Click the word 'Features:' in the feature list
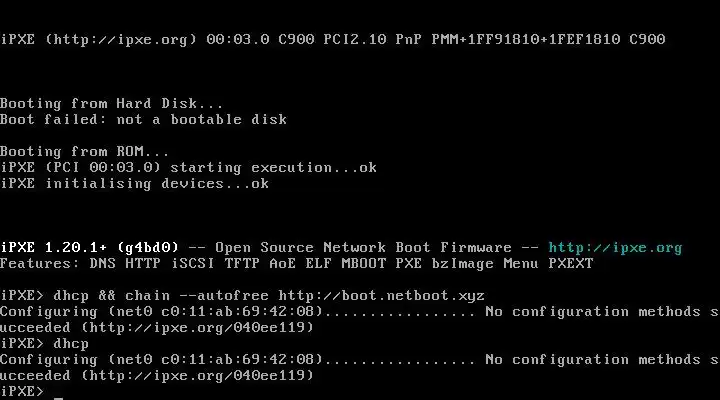 tap(40, 264)
